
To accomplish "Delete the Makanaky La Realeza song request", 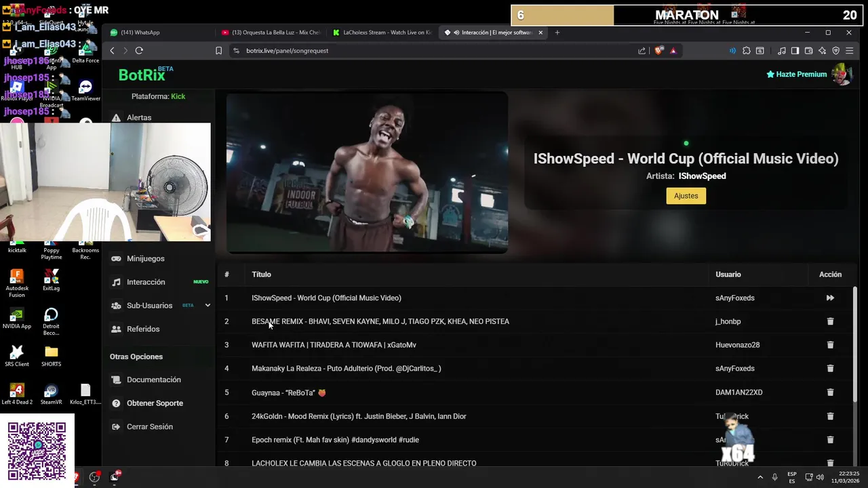I will click(x=830, y=369).
